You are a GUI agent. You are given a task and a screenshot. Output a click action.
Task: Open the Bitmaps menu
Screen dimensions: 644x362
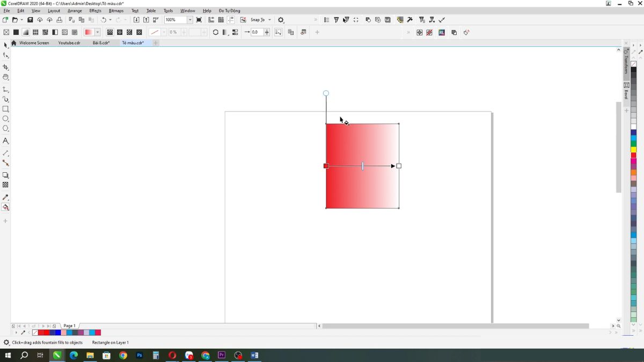click(x=116, y=11)
